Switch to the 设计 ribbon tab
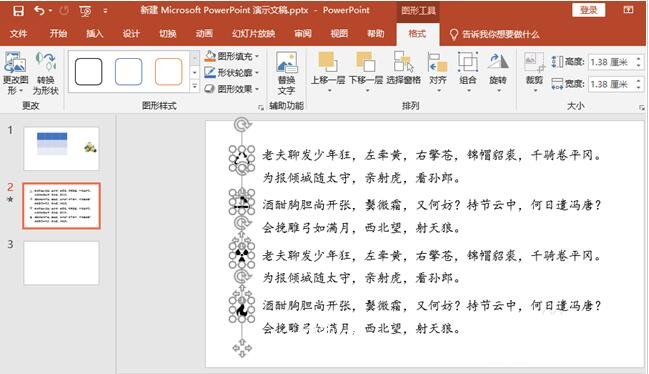649x374 pixels. 131,34
